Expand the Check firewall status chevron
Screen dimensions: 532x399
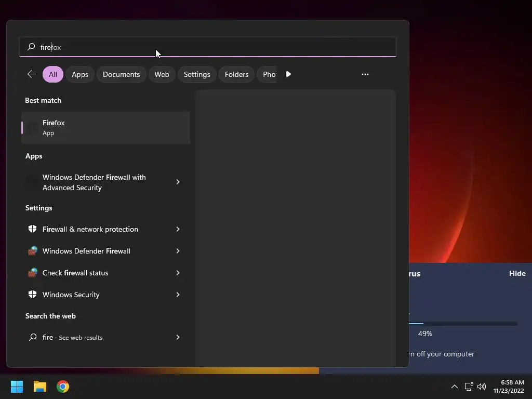coord(178,273)
